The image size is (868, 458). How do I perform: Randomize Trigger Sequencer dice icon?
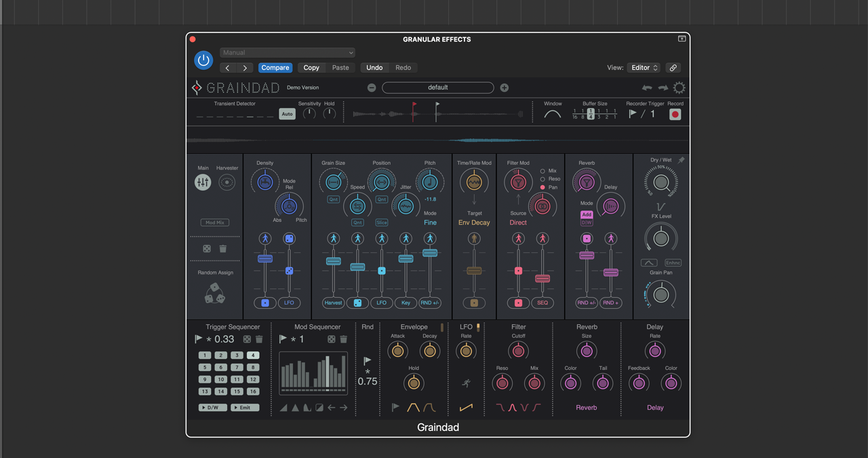(x=247, y=339)
